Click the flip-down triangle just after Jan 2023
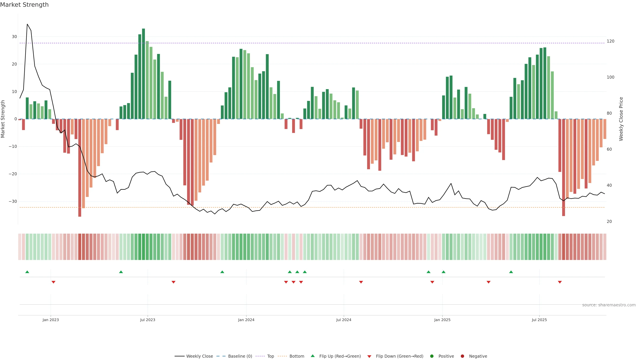 pyautogui.click(x=53, y=282)
